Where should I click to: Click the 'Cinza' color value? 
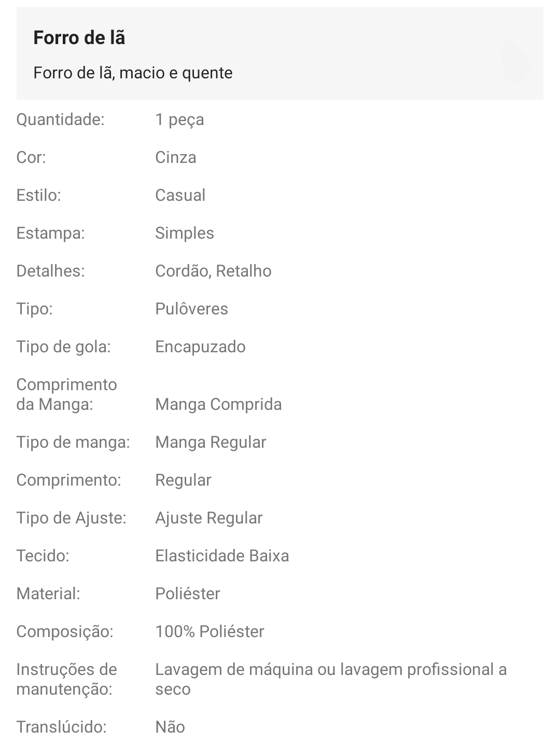tap(176, 158)
